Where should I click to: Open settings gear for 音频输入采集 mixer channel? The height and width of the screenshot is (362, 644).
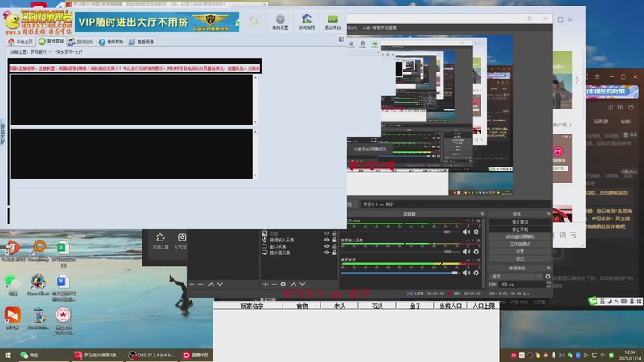[477, 252]
